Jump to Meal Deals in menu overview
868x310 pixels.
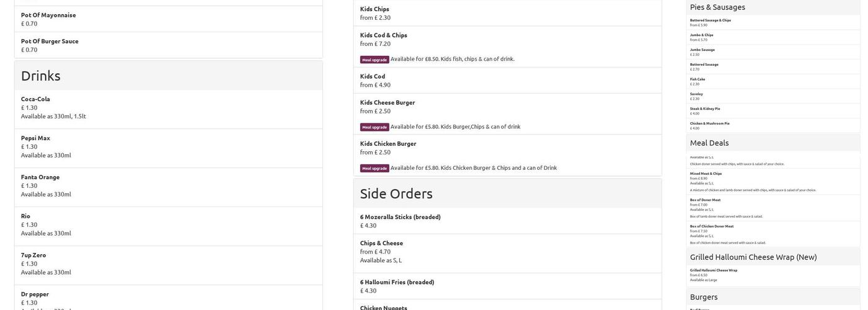click(x=709, y=143)
